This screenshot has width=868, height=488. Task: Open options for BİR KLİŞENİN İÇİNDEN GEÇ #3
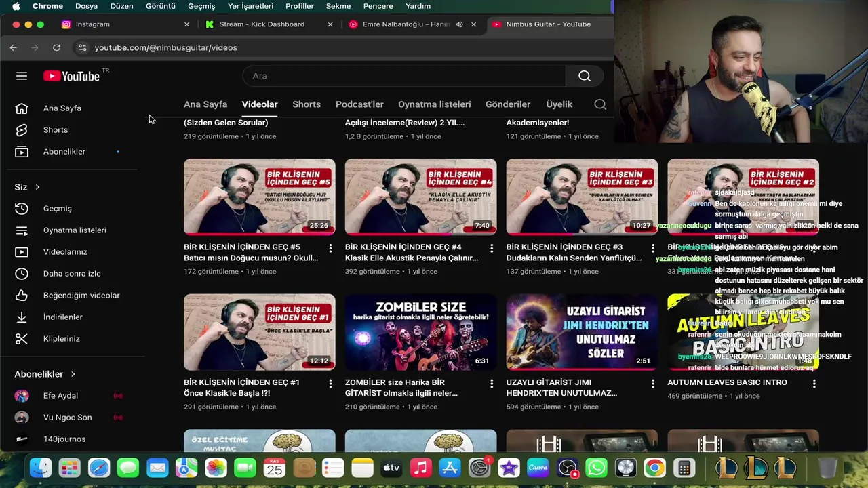tap(653, 249)
